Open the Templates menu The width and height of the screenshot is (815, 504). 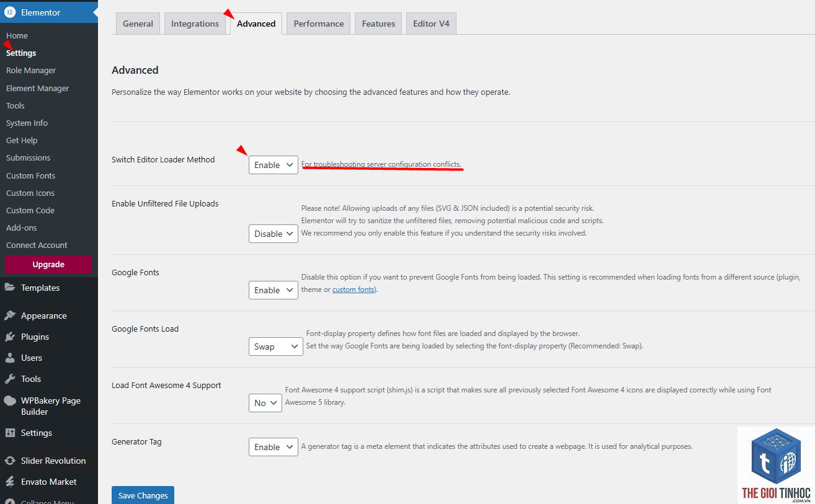click(49, 288)
